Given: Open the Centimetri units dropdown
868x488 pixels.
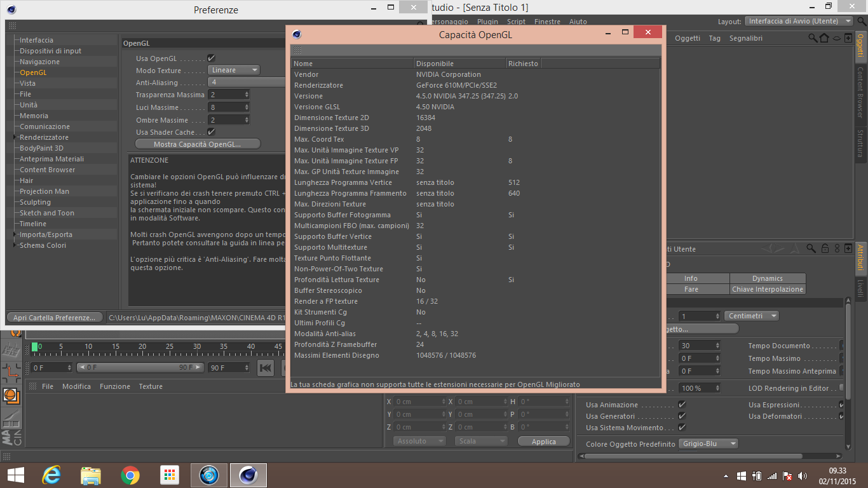Looking at the screenshot, I should [x=752, y=316].
